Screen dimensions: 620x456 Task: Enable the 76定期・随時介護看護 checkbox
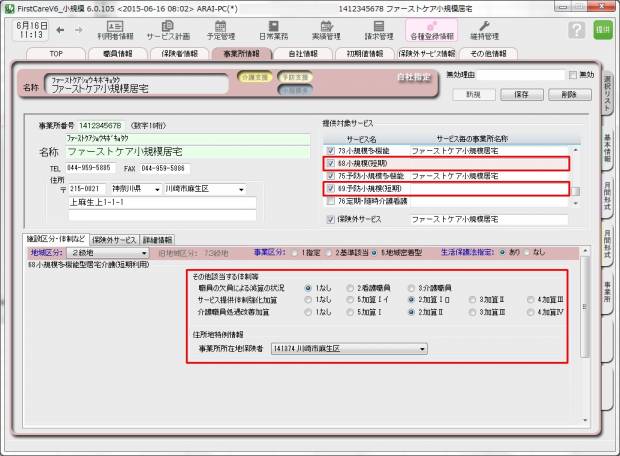click(x=331, y=201)
